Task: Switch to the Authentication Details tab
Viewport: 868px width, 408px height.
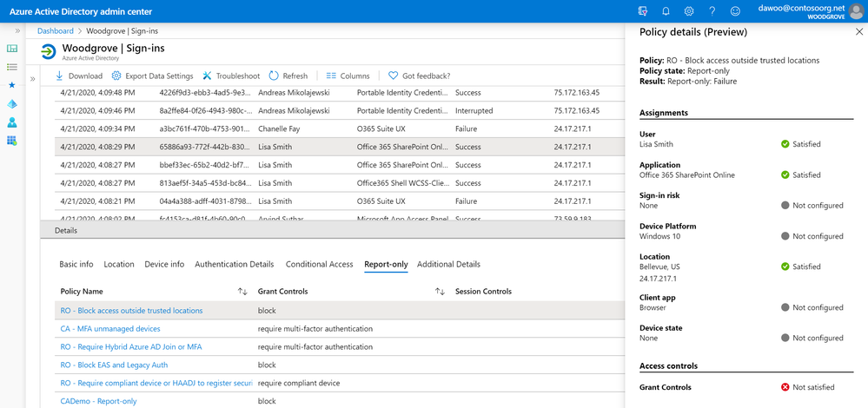Action: [234, 264]
